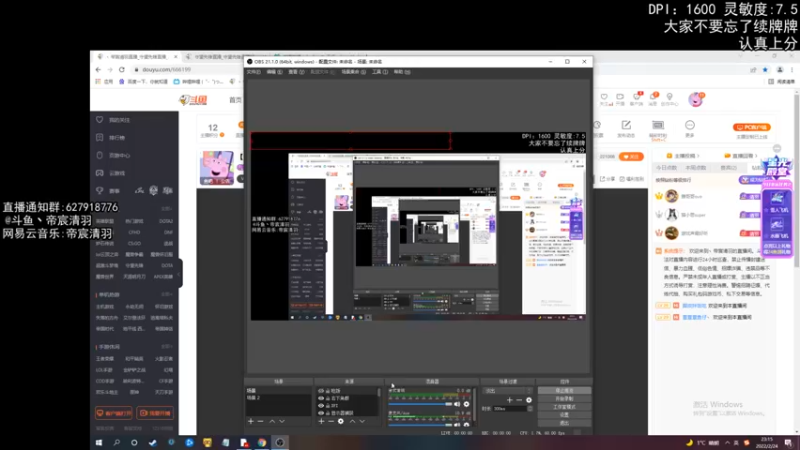Screen dimensions: 800x450
Task: Click the taskbar search icon
Action: 116,442
